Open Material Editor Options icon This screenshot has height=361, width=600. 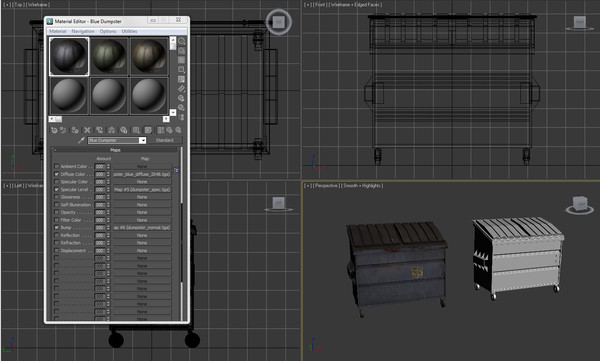click(x=182, y=98)
